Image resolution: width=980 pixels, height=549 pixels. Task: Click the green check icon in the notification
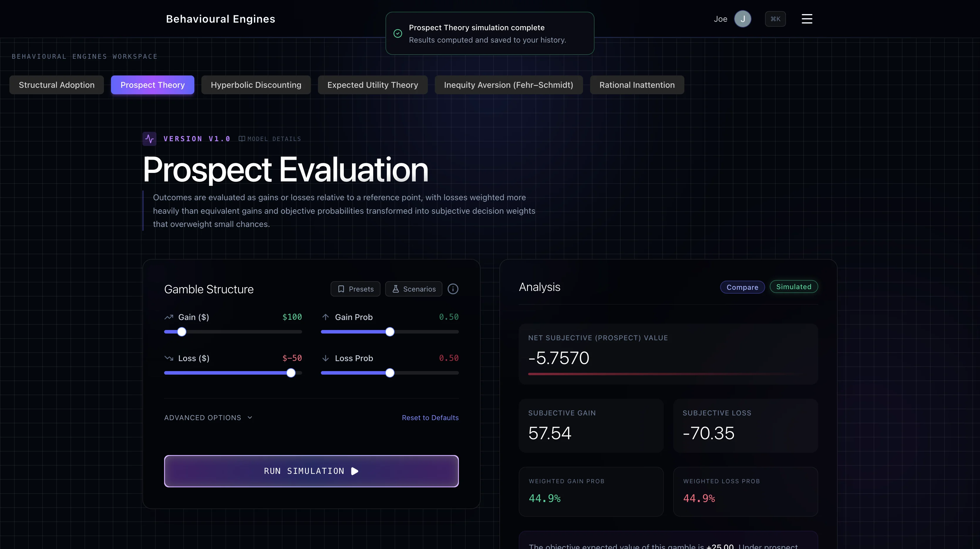[398, 33]
